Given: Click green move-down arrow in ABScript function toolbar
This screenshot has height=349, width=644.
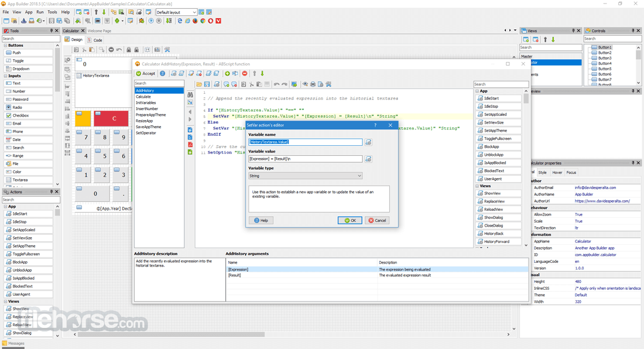Looking at the screenshot, I should 262,74.
